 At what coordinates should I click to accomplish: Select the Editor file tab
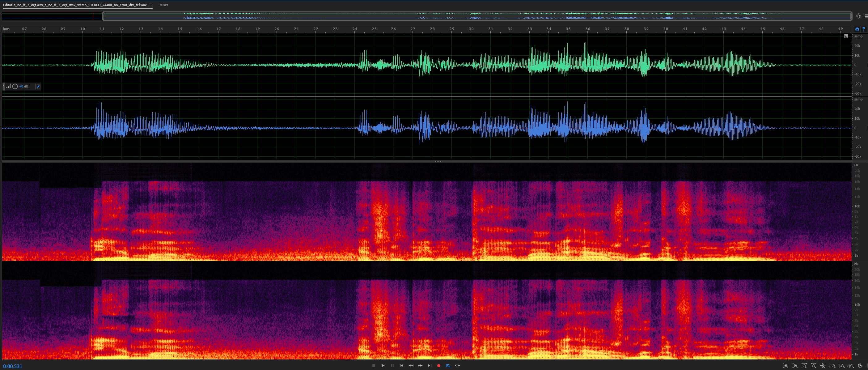click(x=75, y=5)
